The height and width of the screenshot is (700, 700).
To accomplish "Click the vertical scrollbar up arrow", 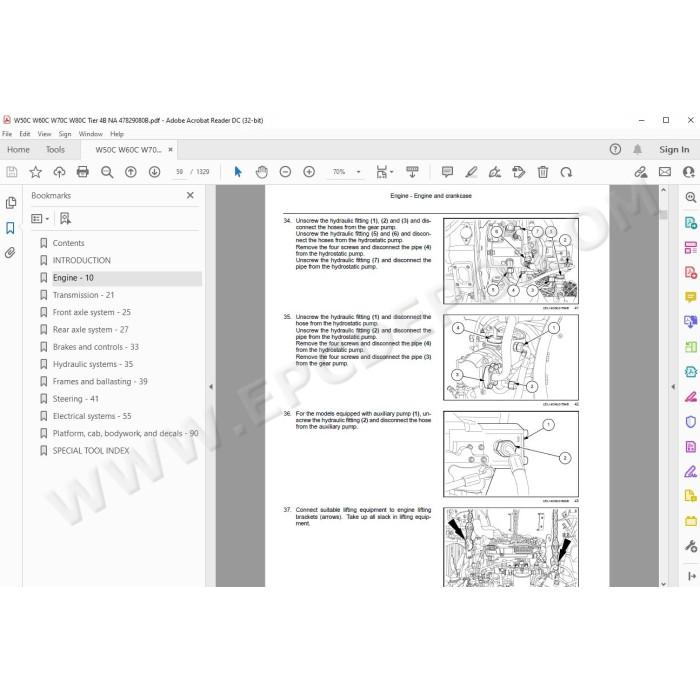I will tap(663, 190).
